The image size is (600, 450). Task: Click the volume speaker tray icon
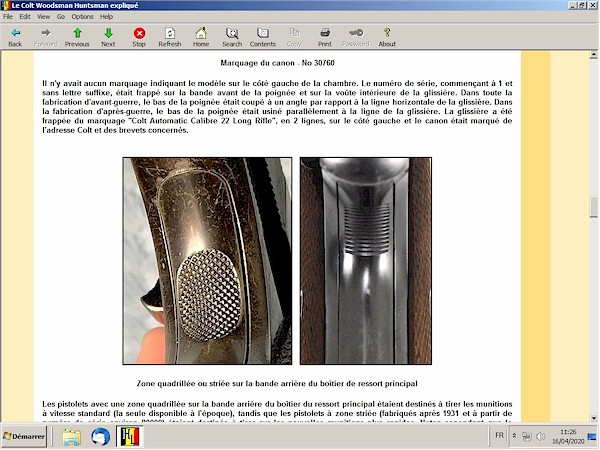tap(540, 436)
